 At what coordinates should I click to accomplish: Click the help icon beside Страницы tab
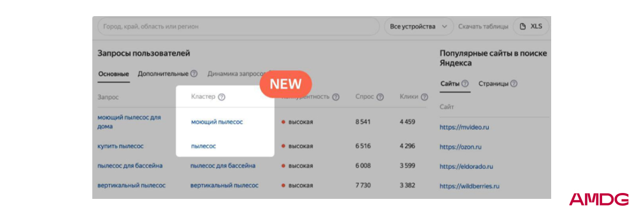[514, 84]
